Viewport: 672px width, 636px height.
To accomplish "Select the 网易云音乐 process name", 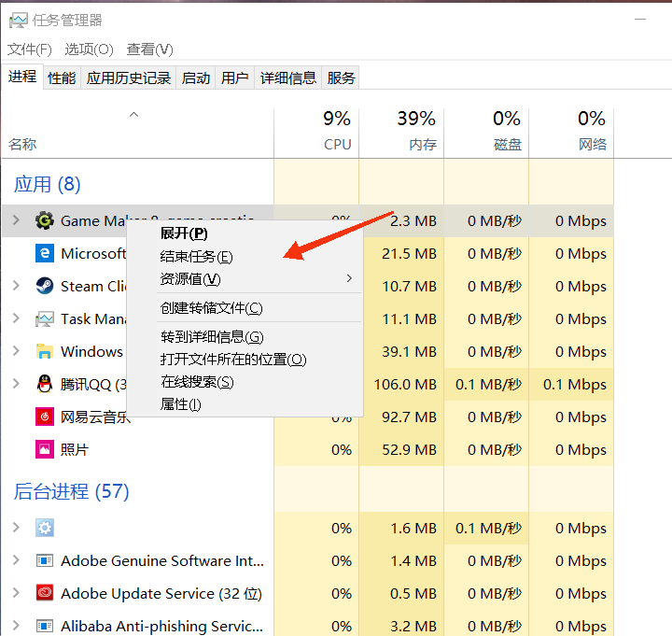I will [95, 417].
